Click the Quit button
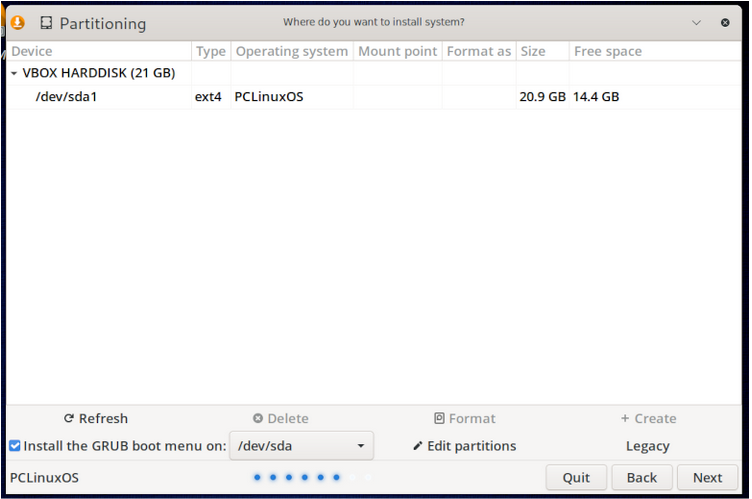This screenshot has height=499, width=752. [x=576, y=477]
